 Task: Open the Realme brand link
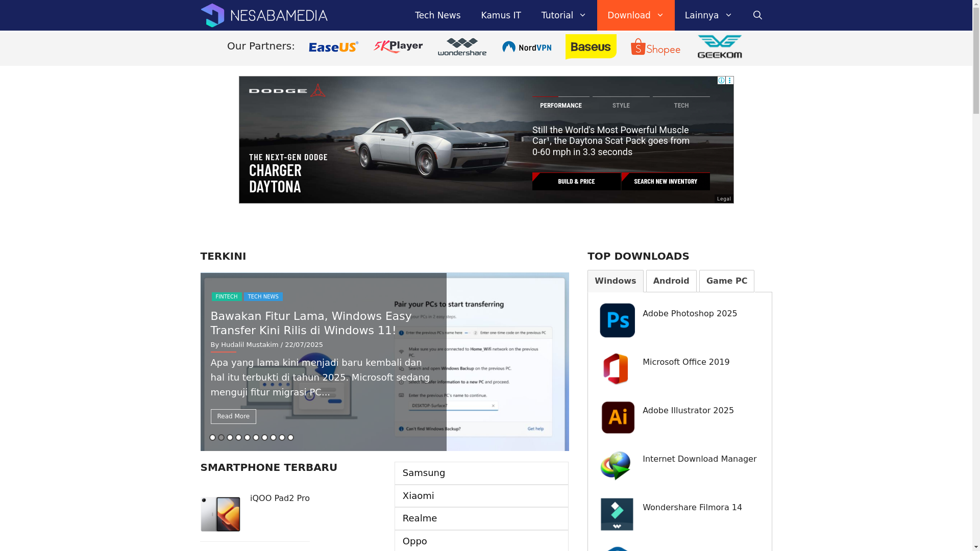tap(481, 518)
